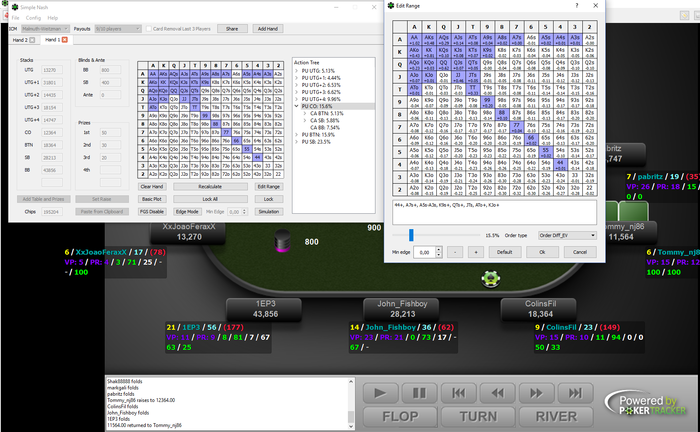Skip to the end of the hand
The height and width of the screenshot is (432, 700).
[x=575, y=393]
